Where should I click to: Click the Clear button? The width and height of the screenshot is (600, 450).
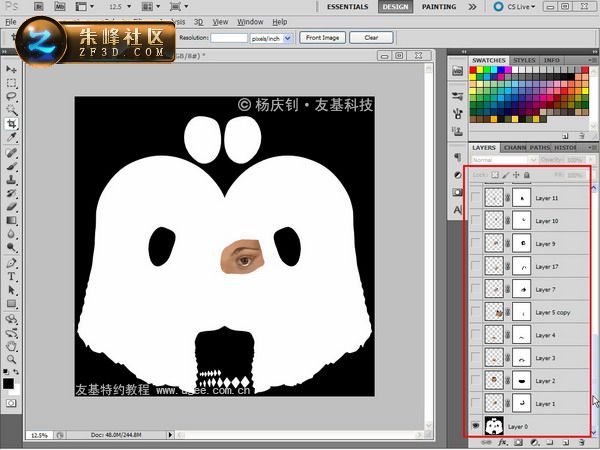click(x=371, y=38)
